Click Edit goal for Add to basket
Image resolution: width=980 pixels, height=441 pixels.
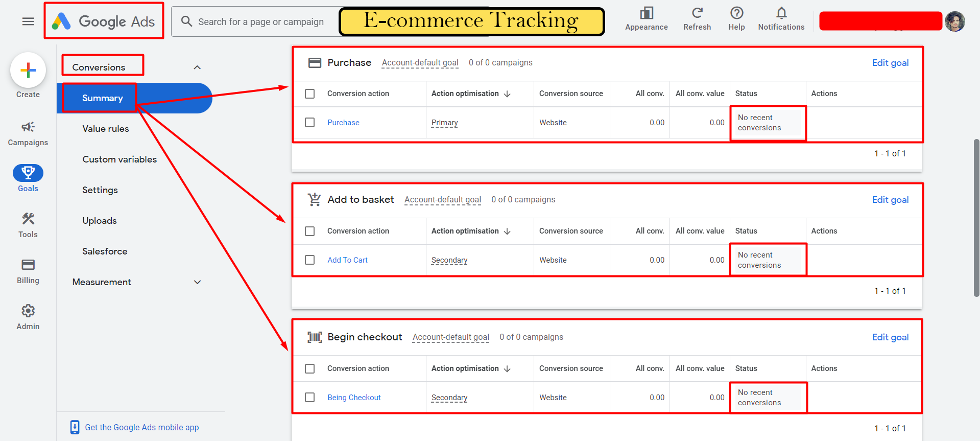pyautogui.click(x=890, y=200)
